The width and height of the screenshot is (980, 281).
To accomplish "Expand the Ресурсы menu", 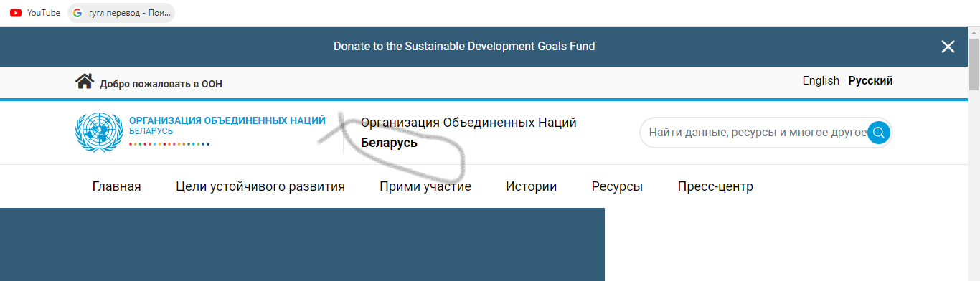I will [x=617, y=186].
